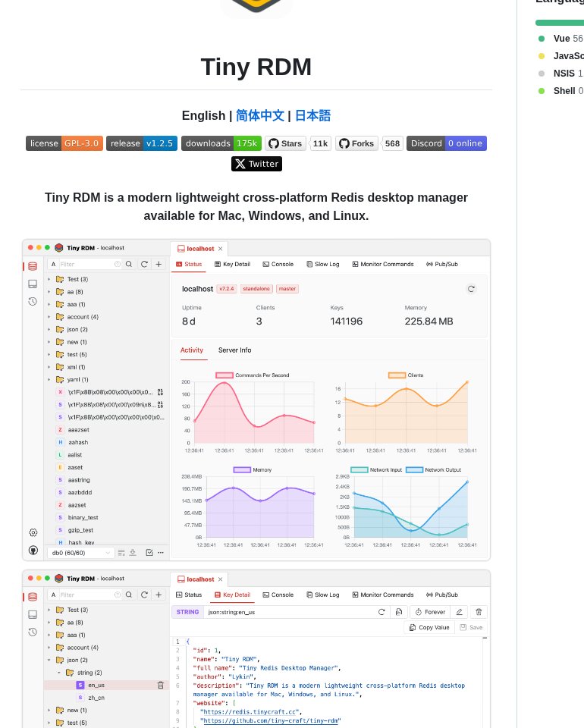The height and width of the screenshot is (728, 584).
Task: Click the orange Clients legend swatch
Action: tap(397, 375)
